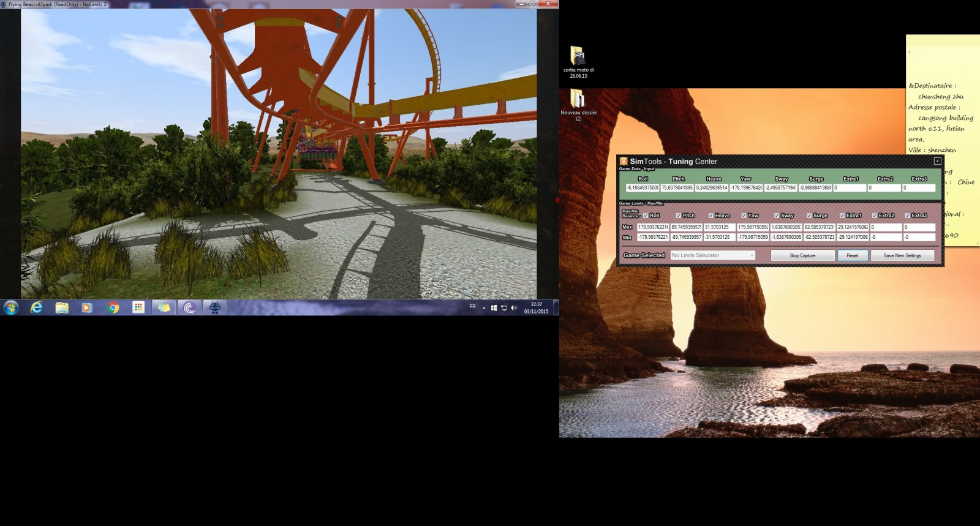Click the Heave Min limit field
Screen dimensions: 980x526
[x=719, y=237]
